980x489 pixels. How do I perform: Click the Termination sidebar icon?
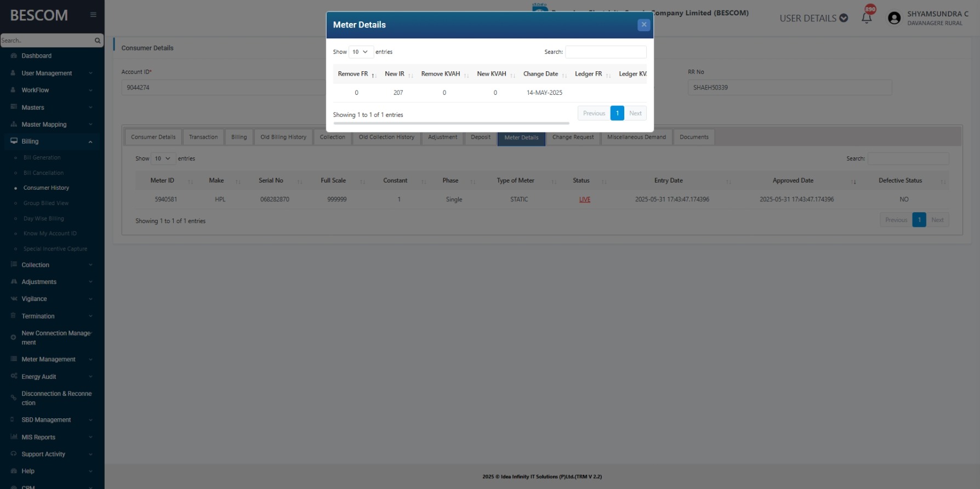pyautogui.click(x=14, y=316)
